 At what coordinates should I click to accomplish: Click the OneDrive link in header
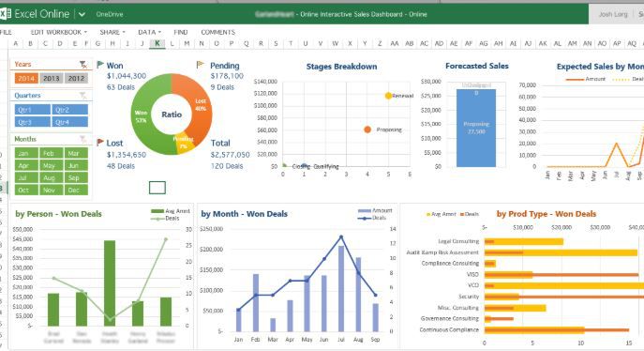(110, 14)
